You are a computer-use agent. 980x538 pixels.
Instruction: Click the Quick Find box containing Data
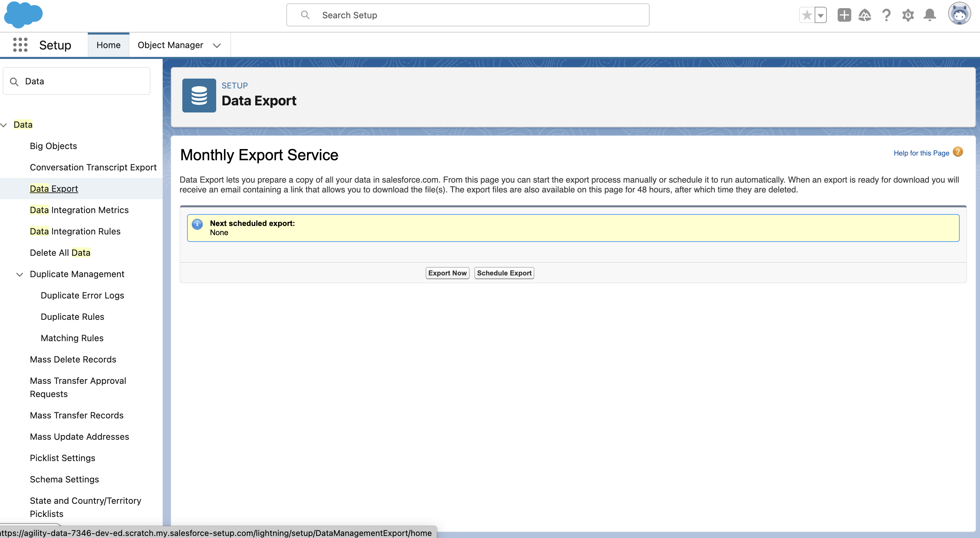[77, 81]
